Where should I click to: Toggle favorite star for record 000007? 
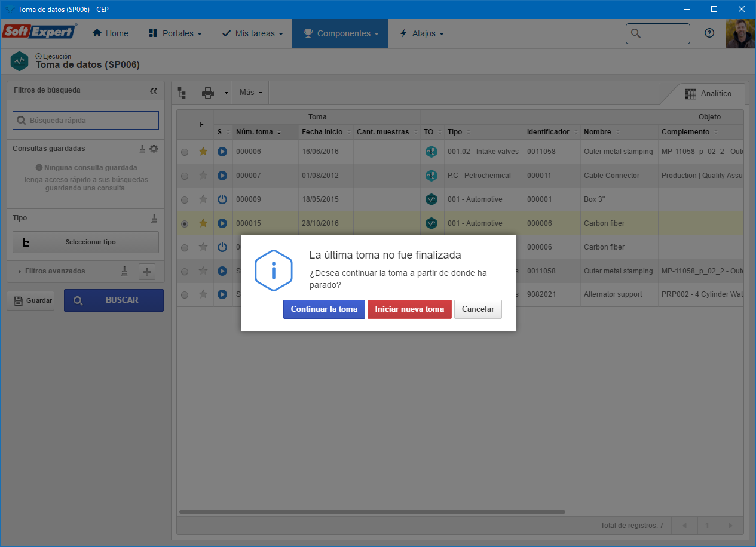click(203, 176)
